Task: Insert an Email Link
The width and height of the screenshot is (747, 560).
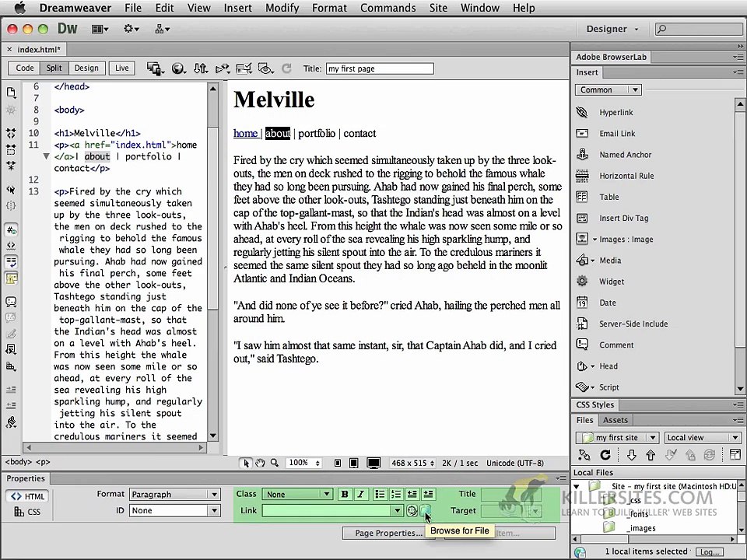Action: tap(616, 133)
